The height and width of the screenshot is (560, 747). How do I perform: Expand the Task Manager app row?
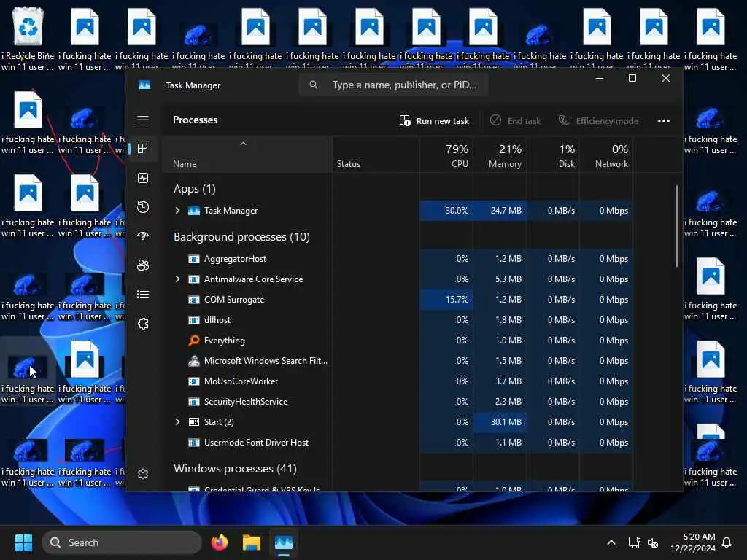178,211
